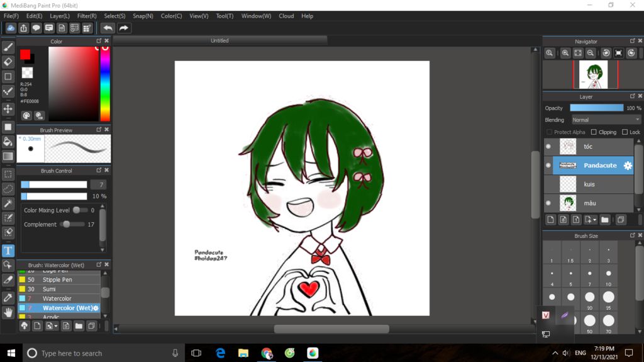
Task: Enable the Clipping checkbox
Action: [594, 132]
